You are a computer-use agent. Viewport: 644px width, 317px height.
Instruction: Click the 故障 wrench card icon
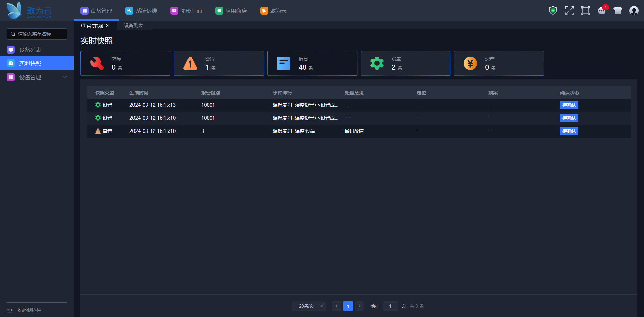pos(97,63)
